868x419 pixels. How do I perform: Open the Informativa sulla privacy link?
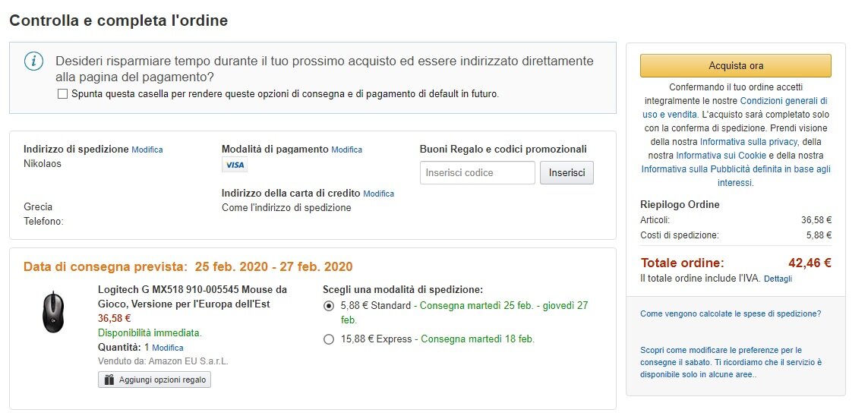tap(748, 142)
